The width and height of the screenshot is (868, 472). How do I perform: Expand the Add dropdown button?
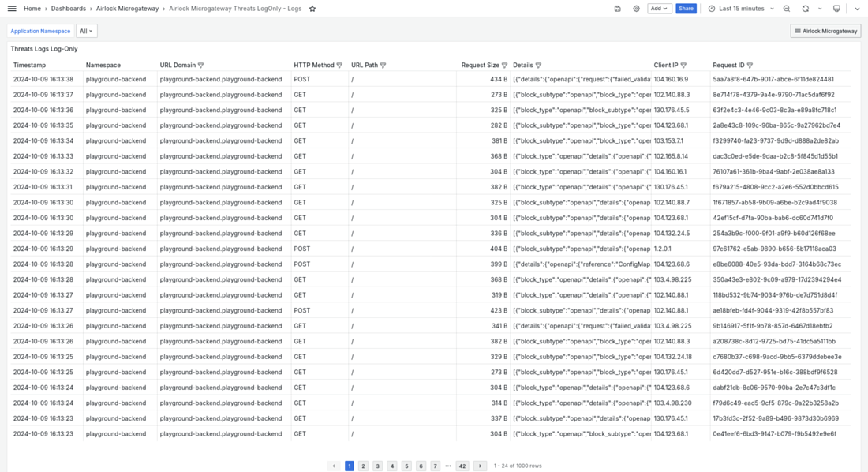(659, 9)
